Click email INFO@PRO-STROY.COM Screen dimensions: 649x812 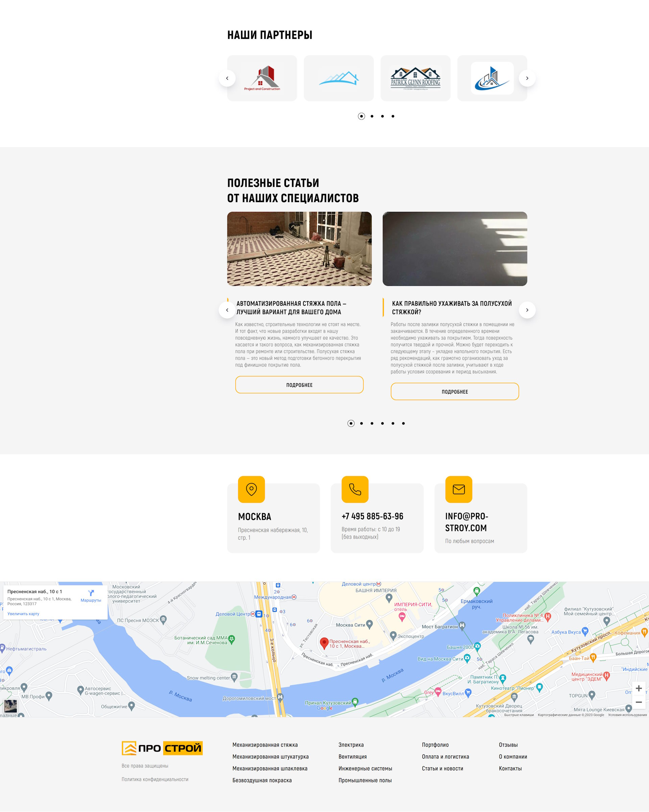point(467,522)
